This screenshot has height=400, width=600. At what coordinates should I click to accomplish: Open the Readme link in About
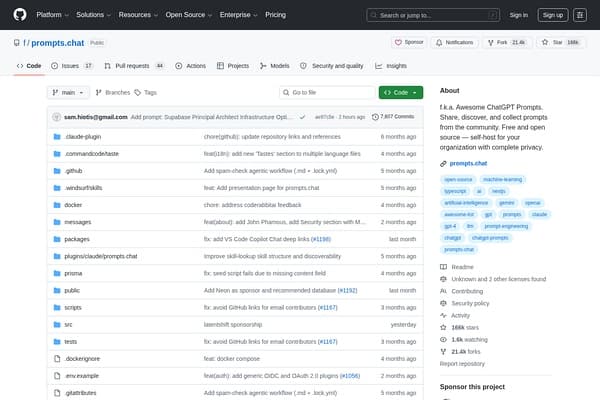coord(462,267)
